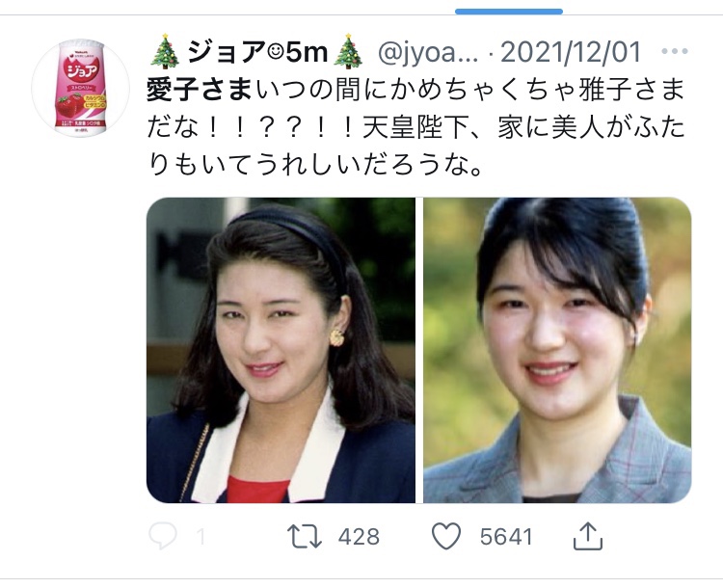Open the strawberry Joa bottle profile avatar
723x588 pixels.
(81, 88)
